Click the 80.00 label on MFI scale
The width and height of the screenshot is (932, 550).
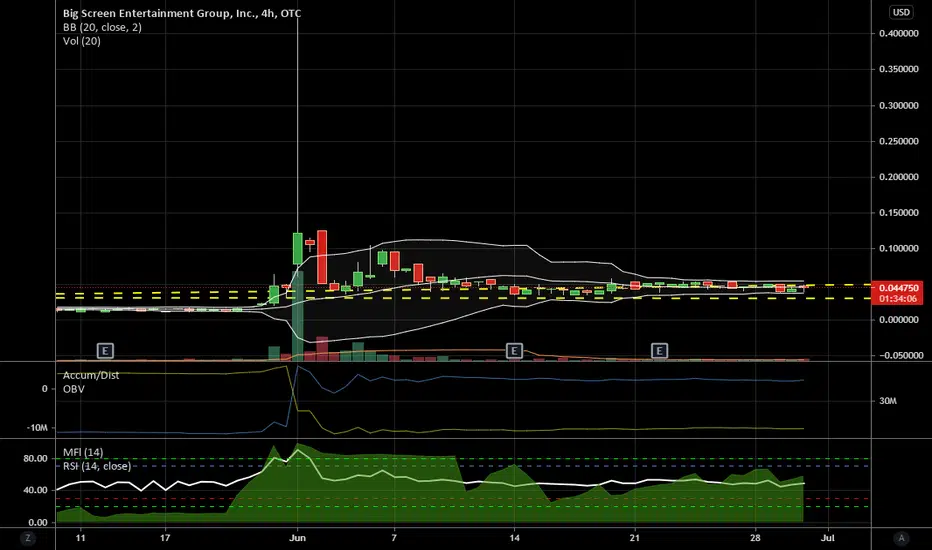click(36, 458)
